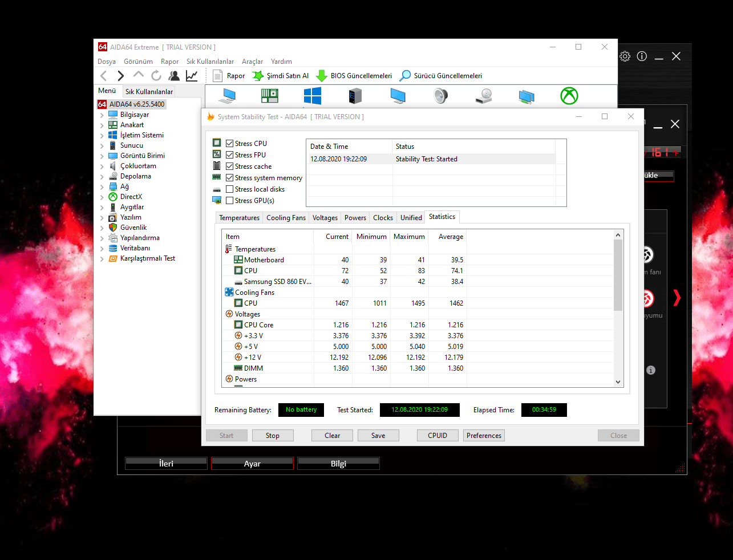The image size is (733, 560).
Task: Open the Görünüm menu
Action: tap(138, 62)
